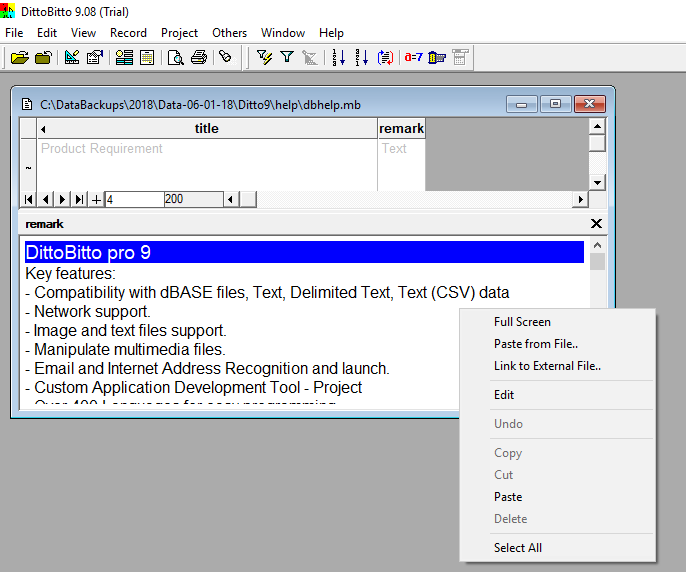
Task: Choose Paste from File.. in context menu
Action: (x=557, y=344)
